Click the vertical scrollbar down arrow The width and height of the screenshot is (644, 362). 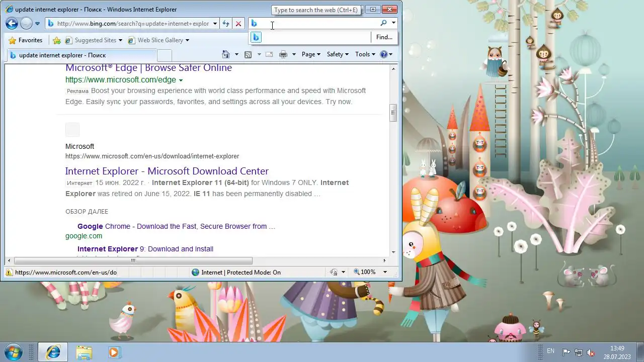pos(393,252)
